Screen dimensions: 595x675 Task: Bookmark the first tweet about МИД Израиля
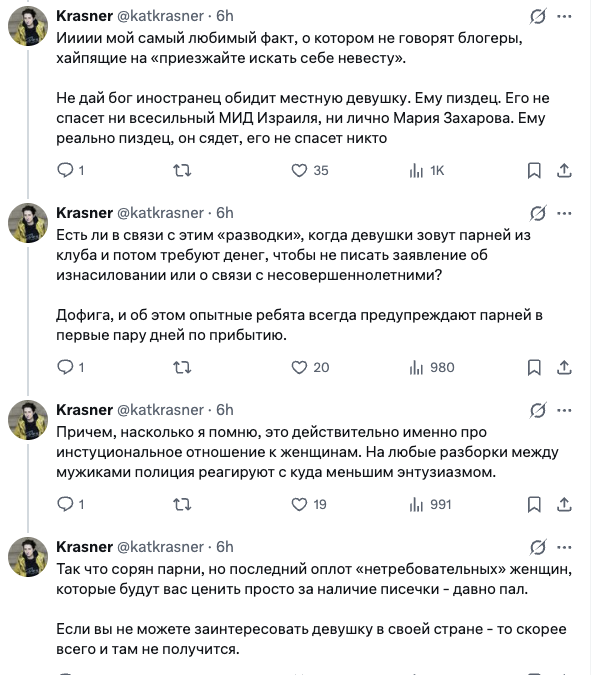[x=534, y=170]
